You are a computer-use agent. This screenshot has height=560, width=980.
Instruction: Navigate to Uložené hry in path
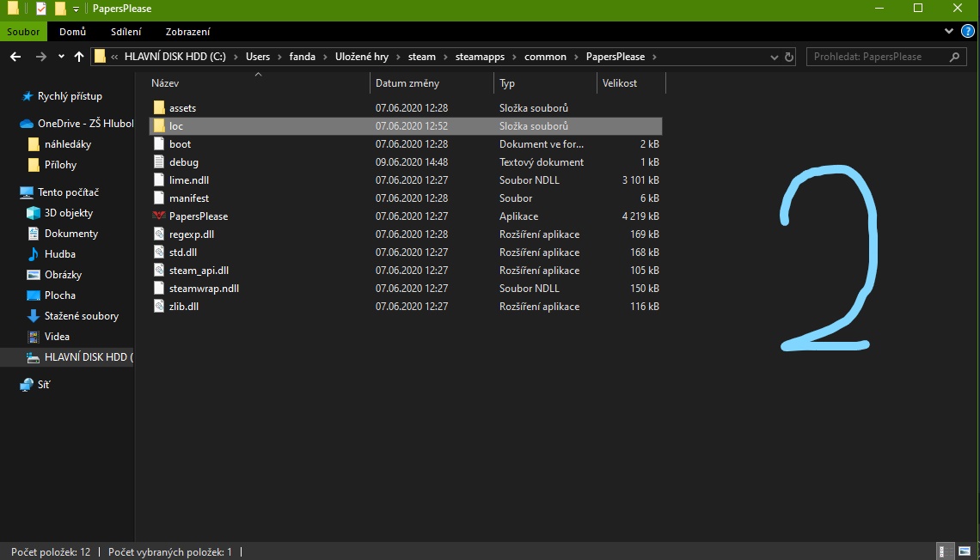point(361,57)
